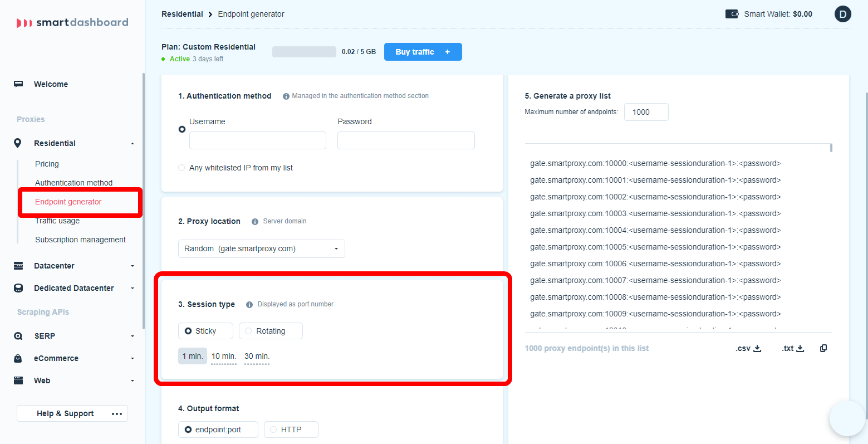The height and width of the screenshot is (444, 868).
Task: Click Authentication method info icon
Action: tap(286, 96)
